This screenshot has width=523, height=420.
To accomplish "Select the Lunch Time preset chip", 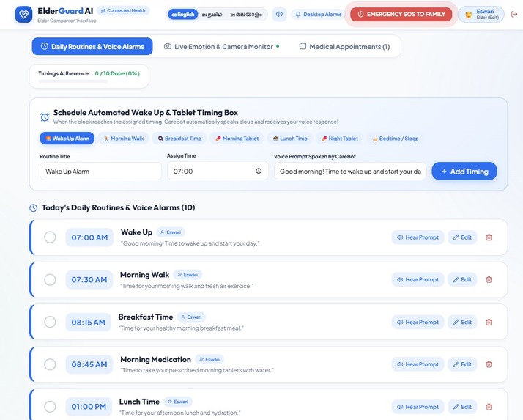I will coord(290,139).
